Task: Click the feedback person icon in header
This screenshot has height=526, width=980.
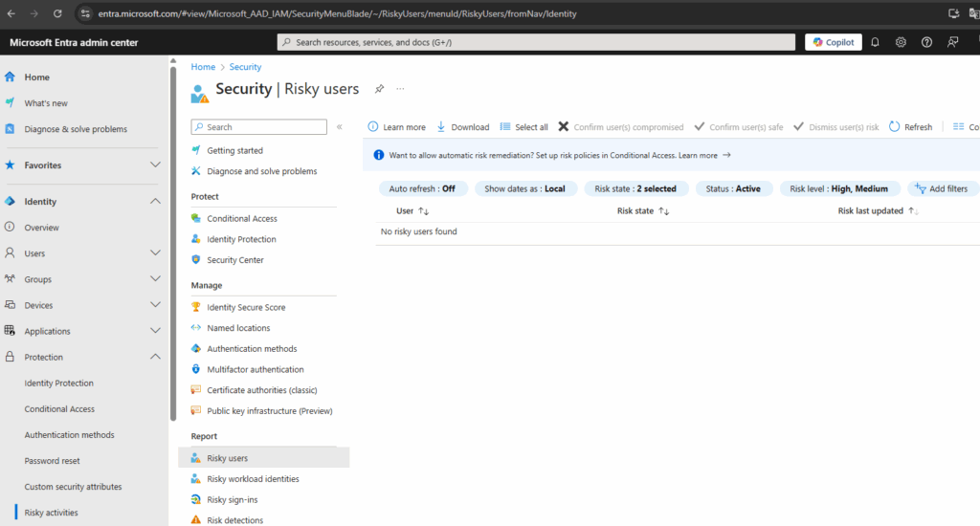Action: click(x=952, y=42)
